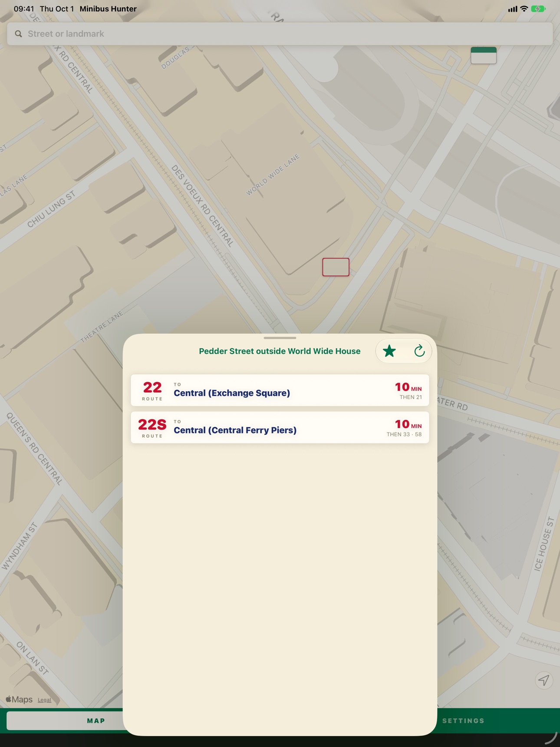Tap the location arrow to center the map
Screen dimensions: 560x747
pos(544,680)
